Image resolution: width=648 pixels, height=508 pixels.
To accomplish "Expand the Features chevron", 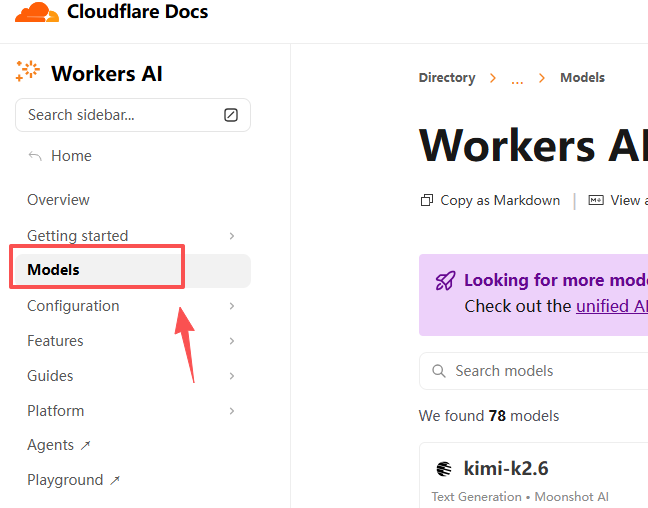I will coord(232,341).
